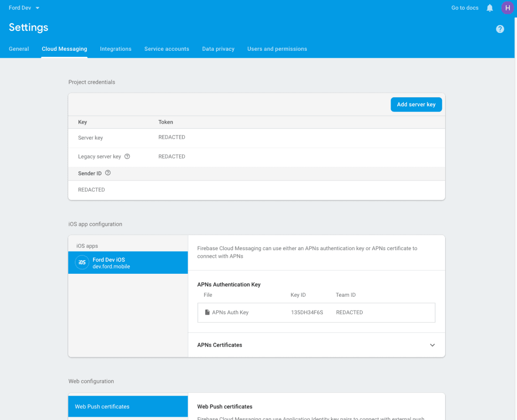Click the Sender ID help icon
The height and width of the screenshot is (420, 517).
[108, 173]
